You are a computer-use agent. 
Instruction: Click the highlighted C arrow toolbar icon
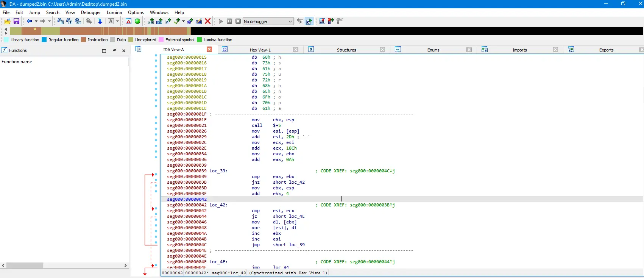(x=309, y=21)
